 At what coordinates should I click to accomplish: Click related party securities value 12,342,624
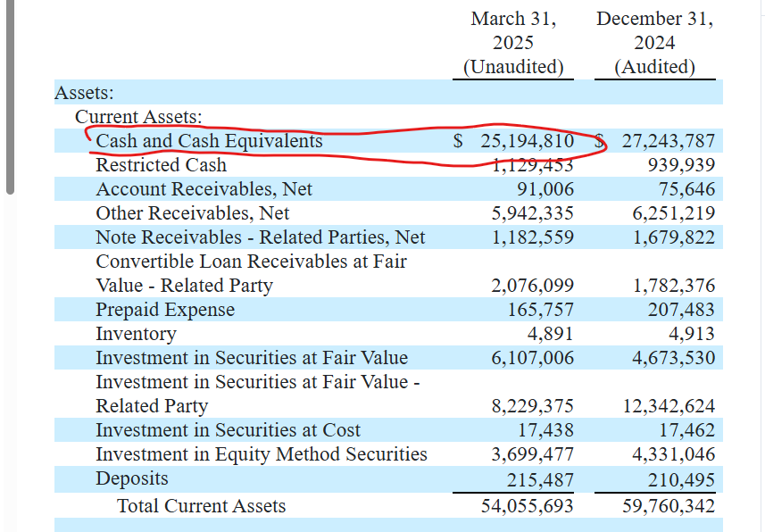coord(669,406)
